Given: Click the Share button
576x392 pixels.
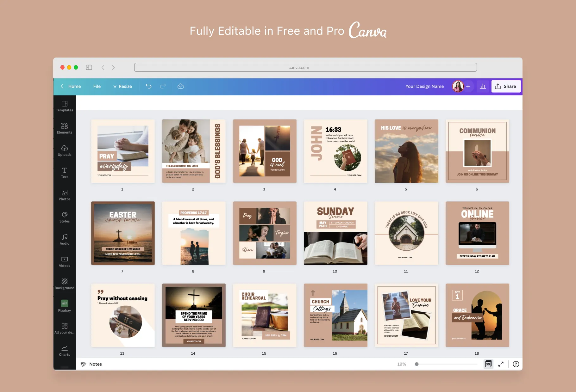Looking at the screenshot, I should 506,86.
